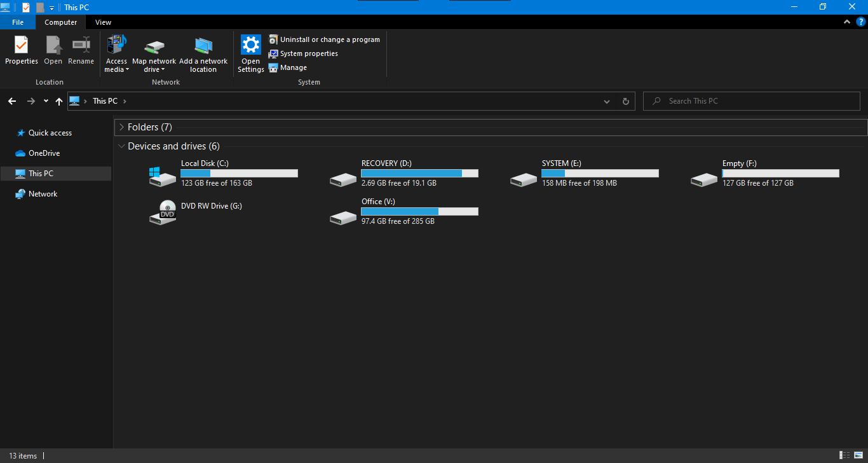Select the DVD RW Drive (G:) icon
Viewport: 868px width, 463px height.
(163, 212)
